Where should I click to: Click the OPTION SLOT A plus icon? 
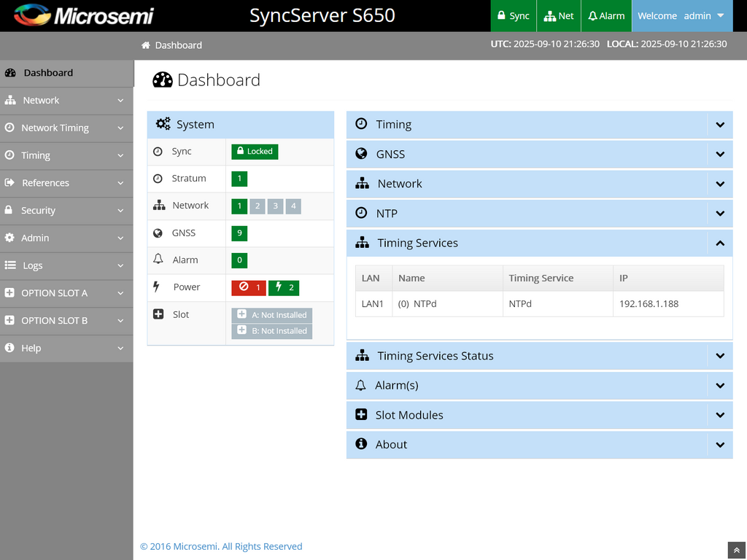(x=9, y=293)
